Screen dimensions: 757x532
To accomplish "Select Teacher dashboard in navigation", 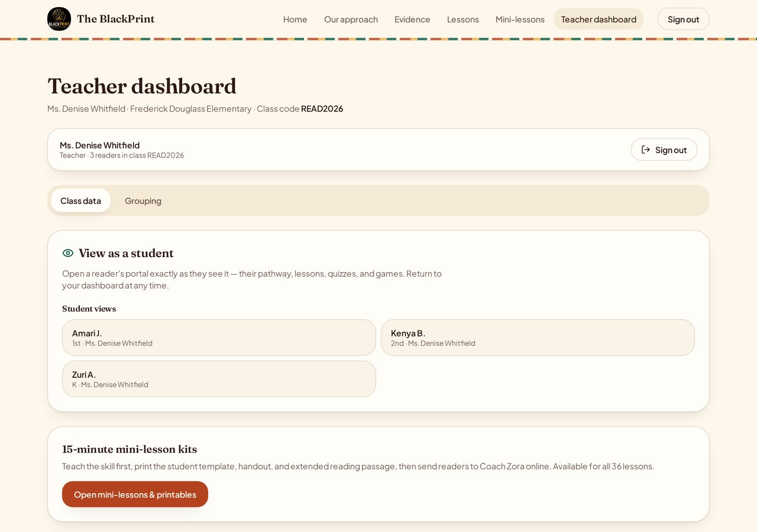I will pos(599,19).
